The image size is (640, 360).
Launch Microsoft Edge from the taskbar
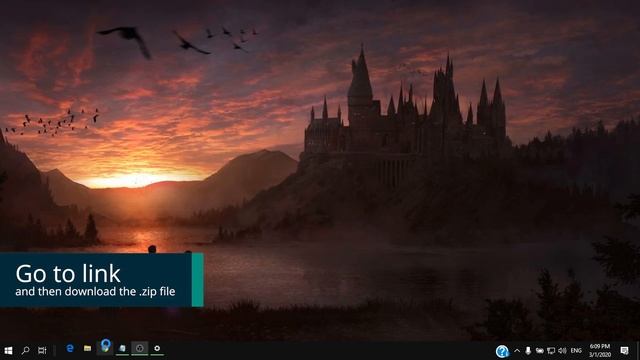70,349
